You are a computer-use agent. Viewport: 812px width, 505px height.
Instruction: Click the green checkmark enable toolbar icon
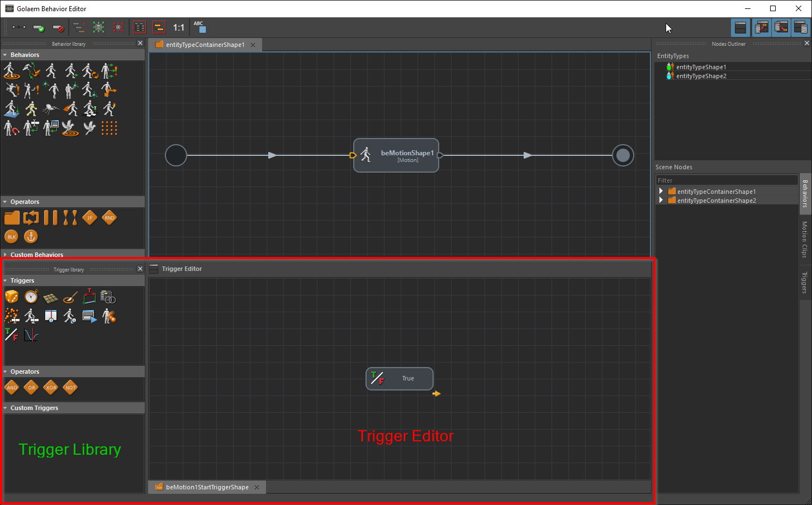(39, 27)
